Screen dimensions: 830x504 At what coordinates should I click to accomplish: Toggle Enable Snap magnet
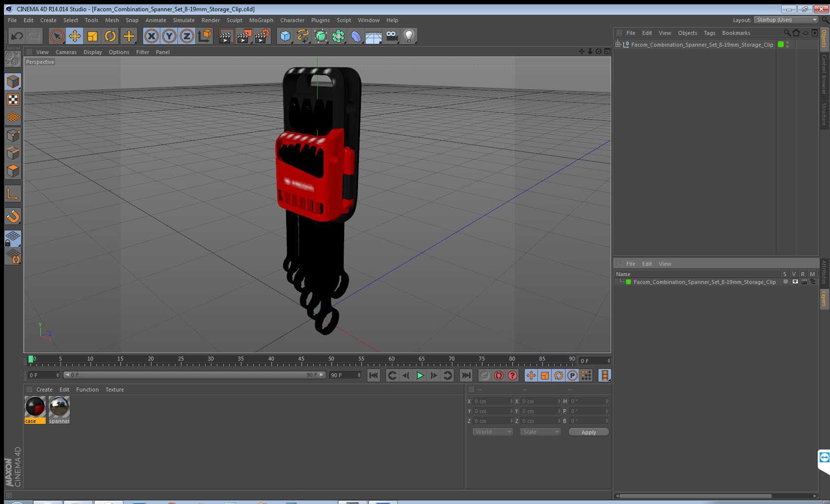tap(13, 216)
